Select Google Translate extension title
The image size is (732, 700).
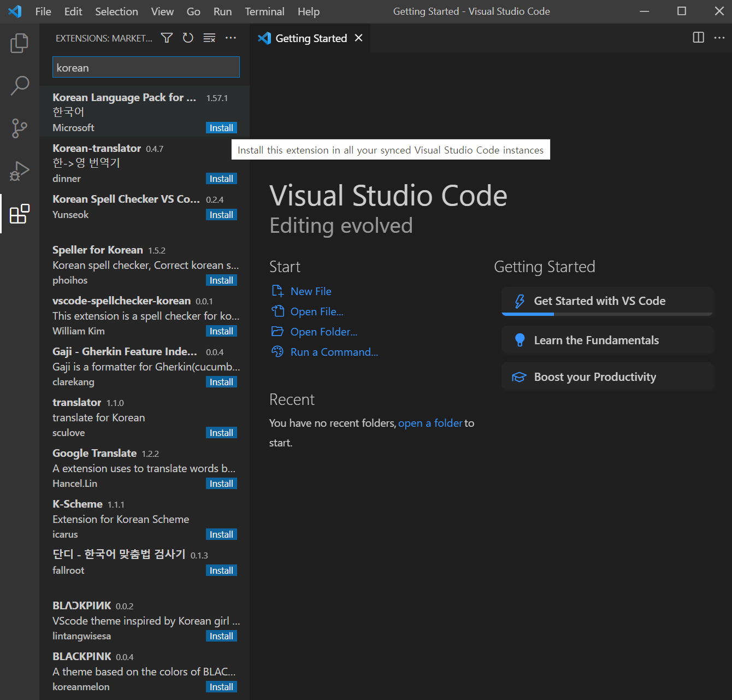tap(95, 453)
